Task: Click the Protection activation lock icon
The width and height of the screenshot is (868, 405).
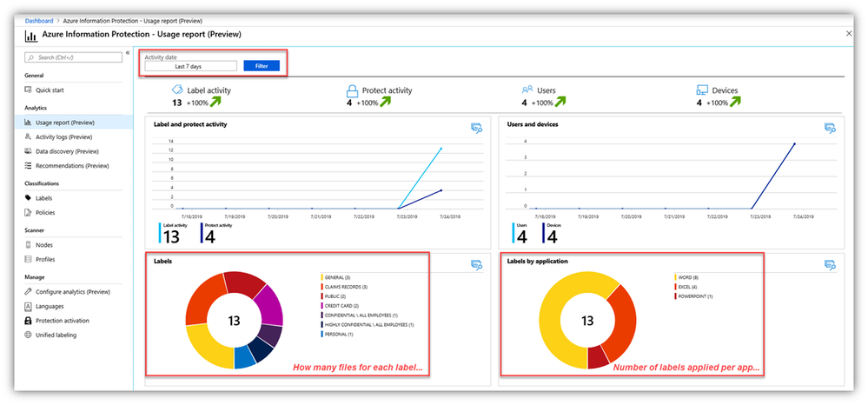Action: [x=28, y=321]
